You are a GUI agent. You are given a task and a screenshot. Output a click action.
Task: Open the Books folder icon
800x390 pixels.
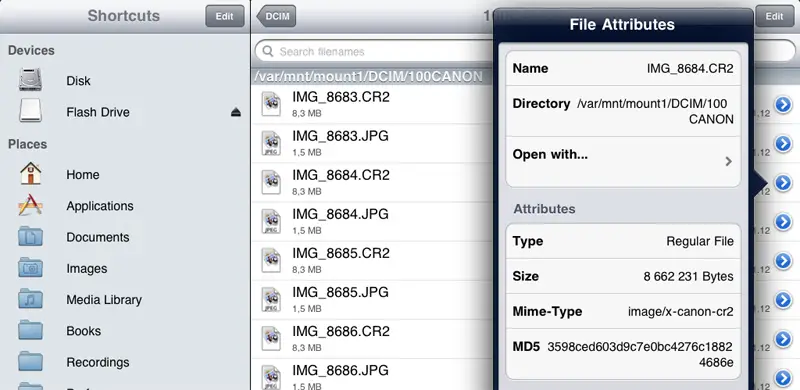tap(31, 331)
